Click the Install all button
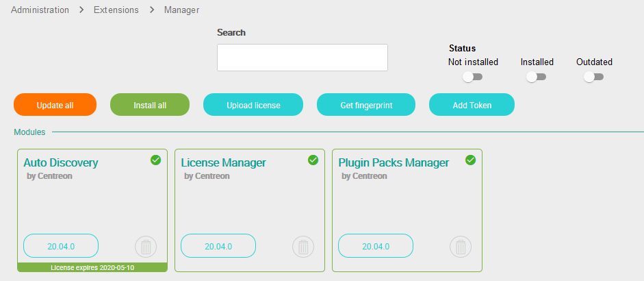This screenshot has height=281, width=644. pyautogui.click(x=150, y=105)
